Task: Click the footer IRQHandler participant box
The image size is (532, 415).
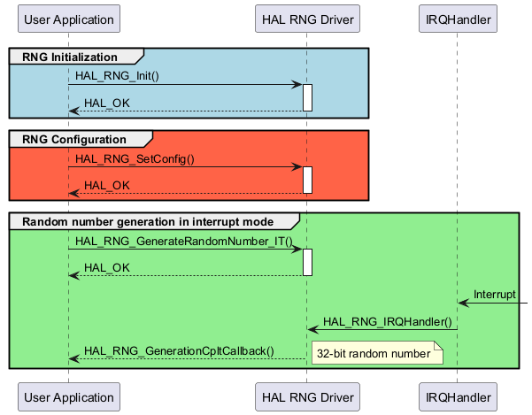Action: click(458, 396)
